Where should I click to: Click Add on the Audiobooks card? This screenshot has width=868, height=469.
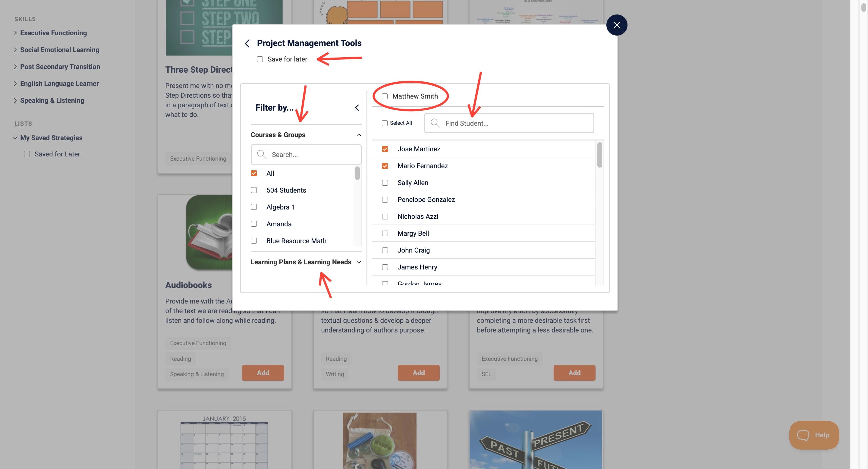pyautogui.click(x=263, y=373)
